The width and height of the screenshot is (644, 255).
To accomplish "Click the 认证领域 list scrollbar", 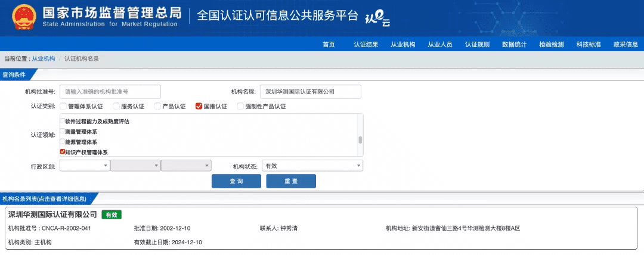I will [x=360, y=139].
